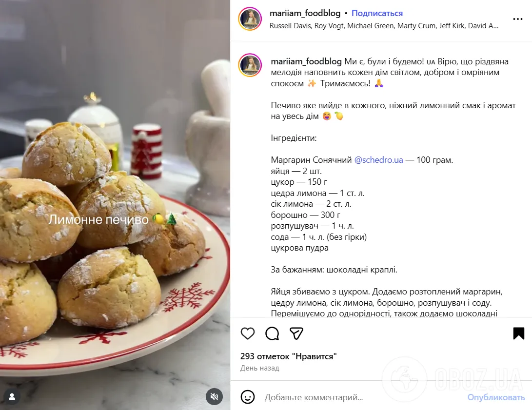
Task: Open the three-dot more options menu
Action: (517, 19)
